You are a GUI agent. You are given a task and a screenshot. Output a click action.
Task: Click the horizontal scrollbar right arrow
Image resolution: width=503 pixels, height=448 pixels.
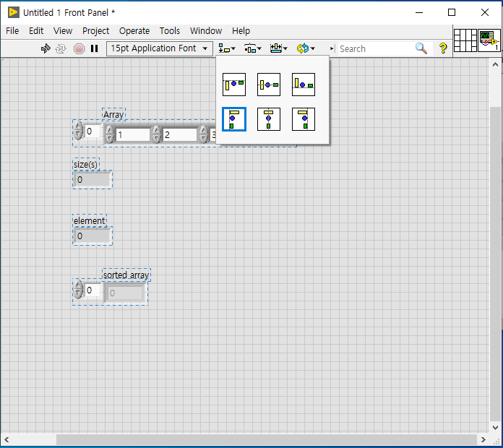[483, 439]
